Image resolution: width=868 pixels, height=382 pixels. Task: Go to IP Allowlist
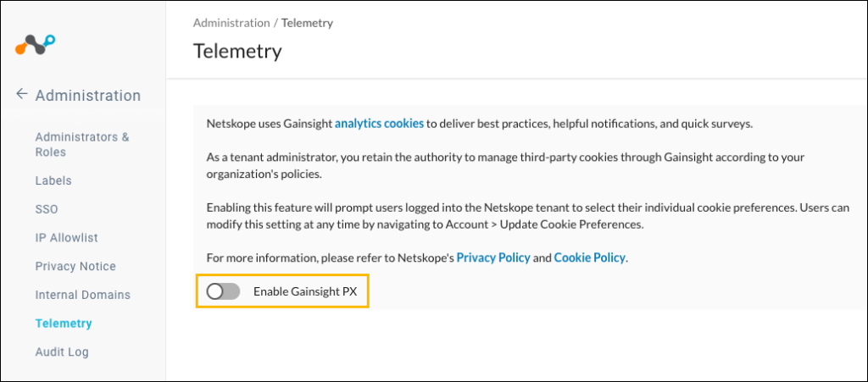pos(66,238)
